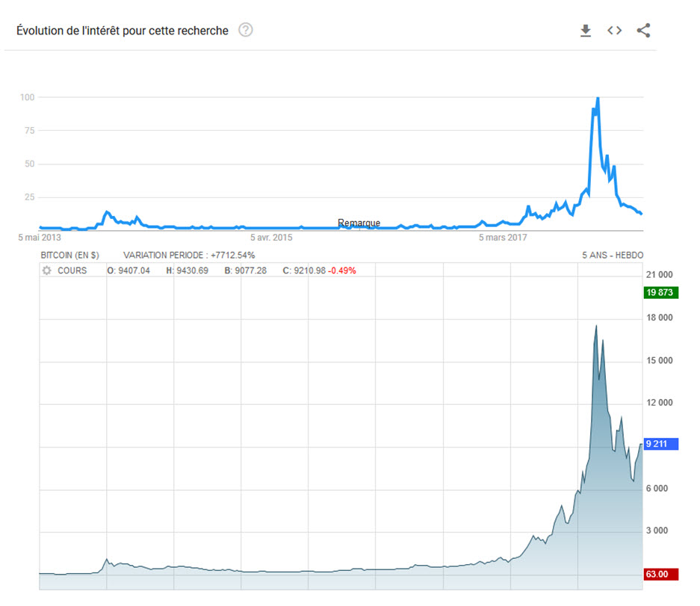This screenshot has width=700, height=606.
Task: Click the peak of the blue interest line
Action: [x=598, y=98]
